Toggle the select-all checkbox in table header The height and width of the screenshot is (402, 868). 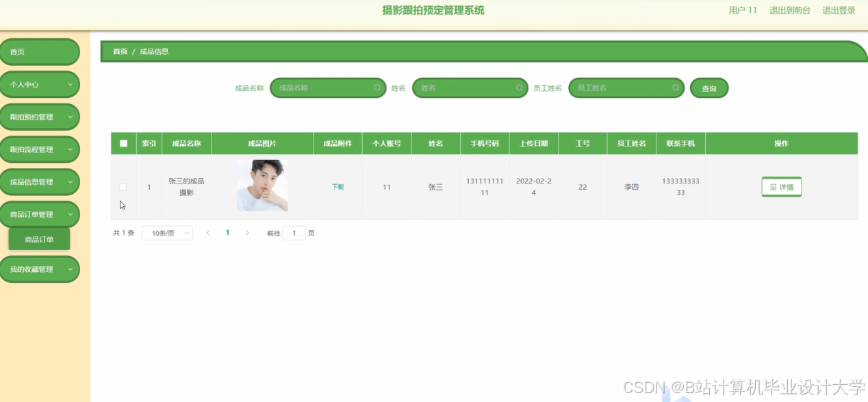123,143
